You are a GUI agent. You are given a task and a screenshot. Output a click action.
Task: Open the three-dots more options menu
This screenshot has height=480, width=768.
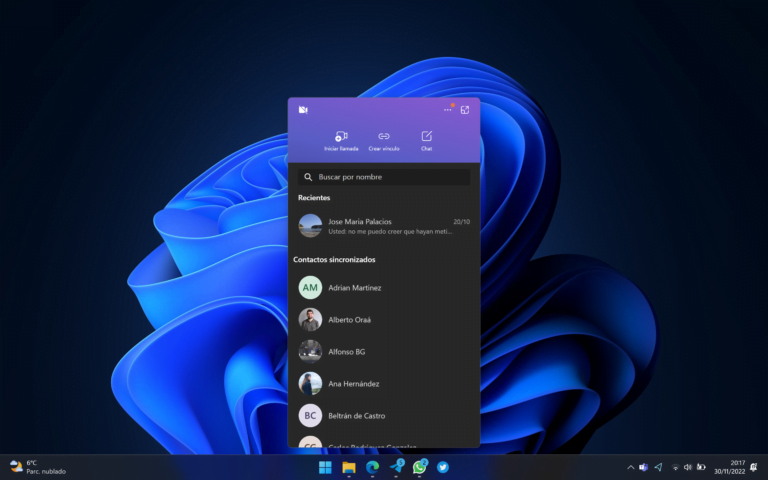(448, 110)
